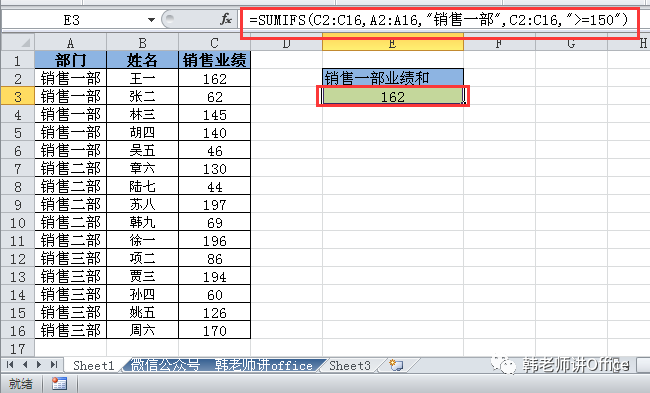Click the 姓名 header cell
The height and width of the screenshot is (393, 650).
pos(142,61)
